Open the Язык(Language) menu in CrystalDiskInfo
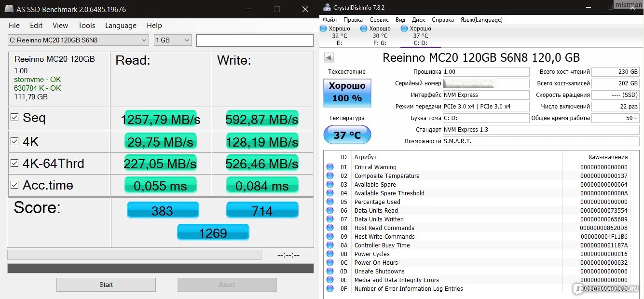This screenshot has height=299, width=644. tap(481, 20)
